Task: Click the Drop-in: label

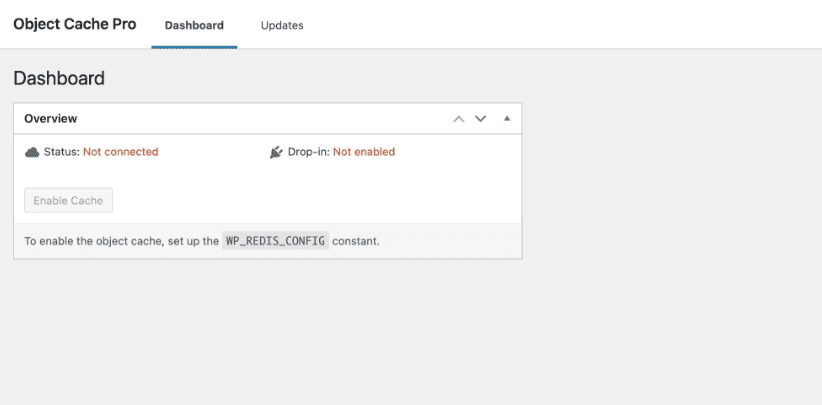Action: (309, 152)
